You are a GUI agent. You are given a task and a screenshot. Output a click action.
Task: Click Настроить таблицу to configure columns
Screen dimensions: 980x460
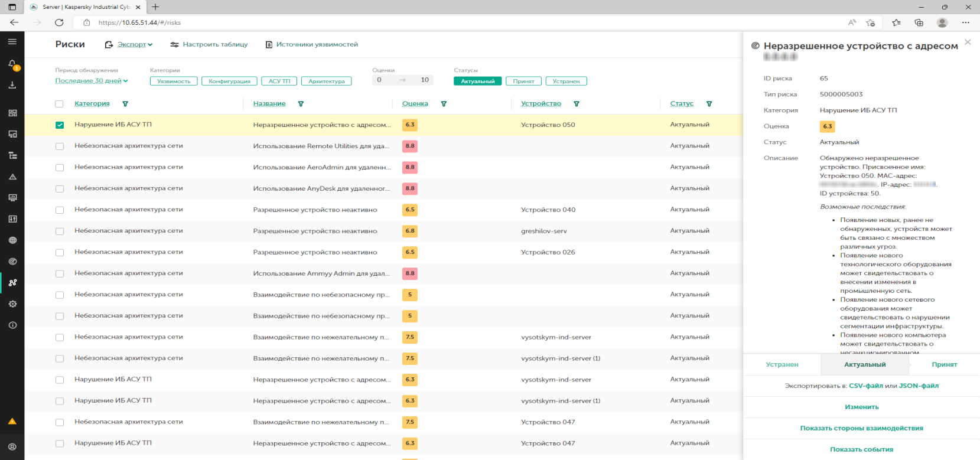[209, 45]
